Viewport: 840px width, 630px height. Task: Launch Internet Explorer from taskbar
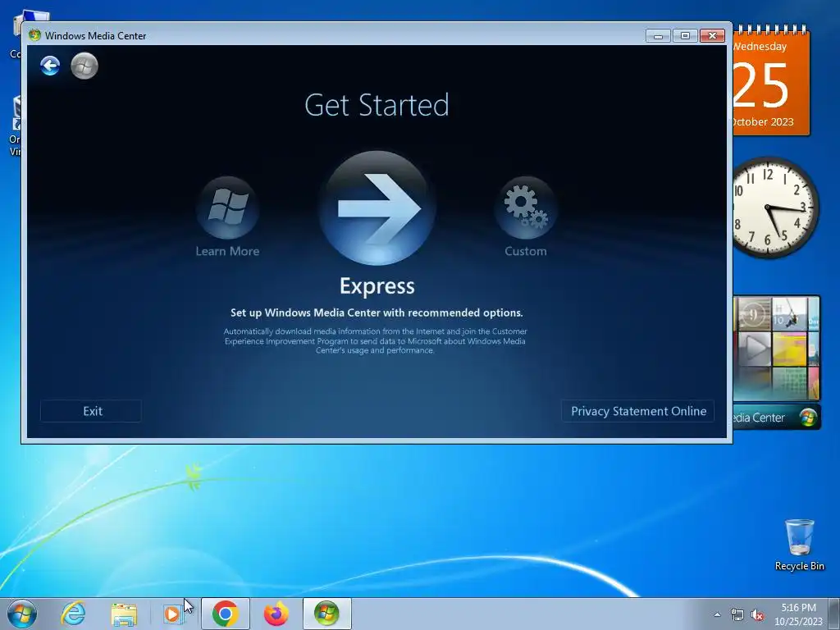(73, 614)
